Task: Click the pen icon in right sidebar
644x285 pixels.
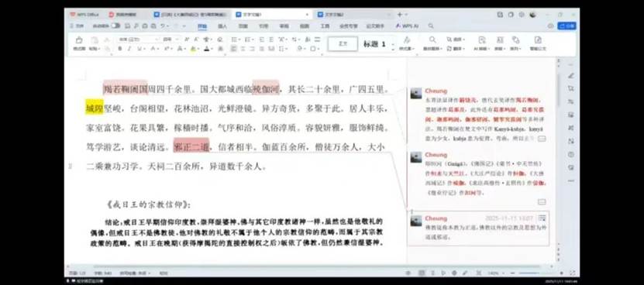Action: [x=571, y=76]
